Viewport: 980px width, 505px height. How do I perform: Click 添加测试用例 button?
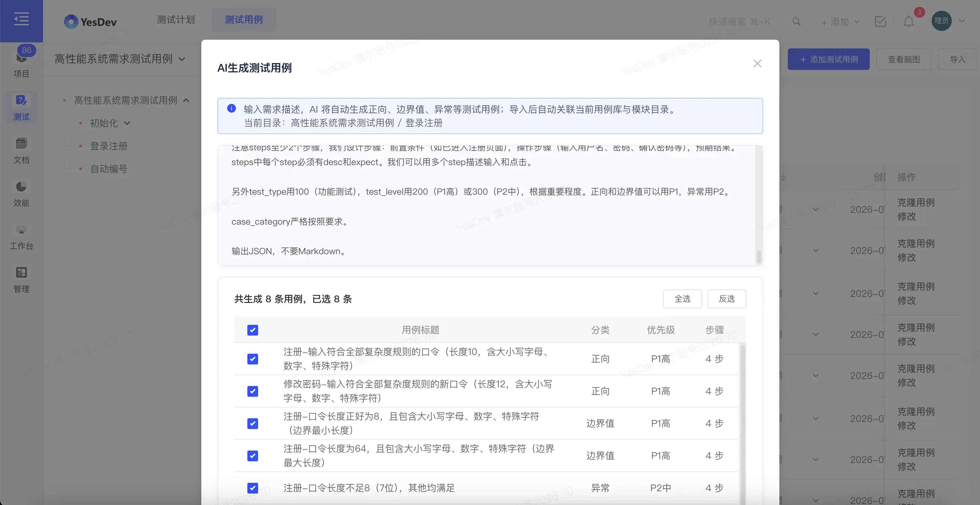[x=828, y=59]
